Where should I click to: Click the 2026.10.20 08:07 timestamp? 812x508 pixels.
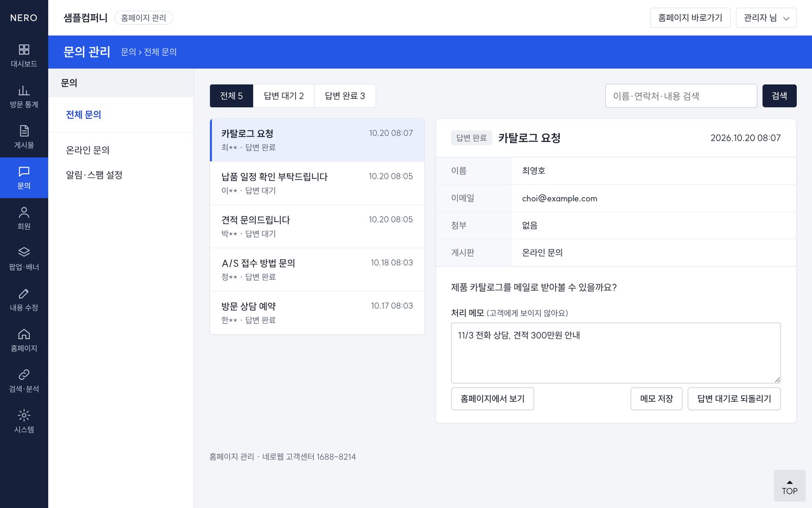(746, 138)
